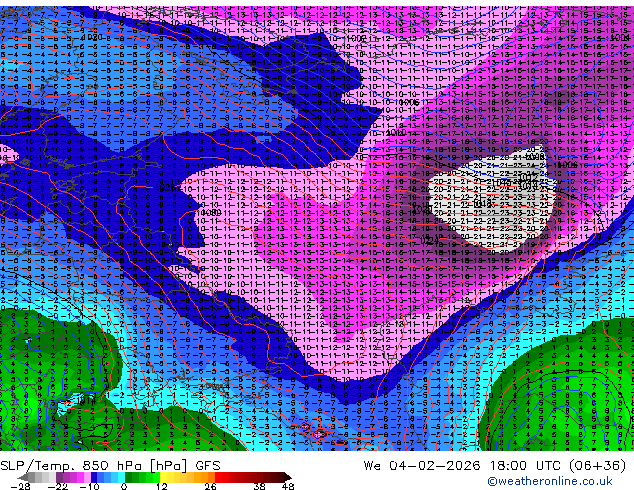Pick the dark purple legend swatch above -22
Image resolution: width=634 pixels, height=490 pixels.
(x=59, y=477)
